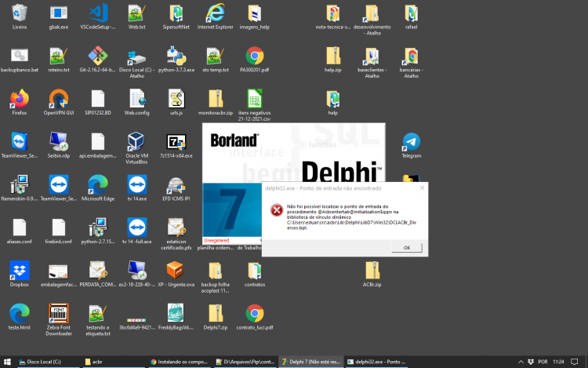Open the notification center icon
The image size is (588, 368).
574,362
